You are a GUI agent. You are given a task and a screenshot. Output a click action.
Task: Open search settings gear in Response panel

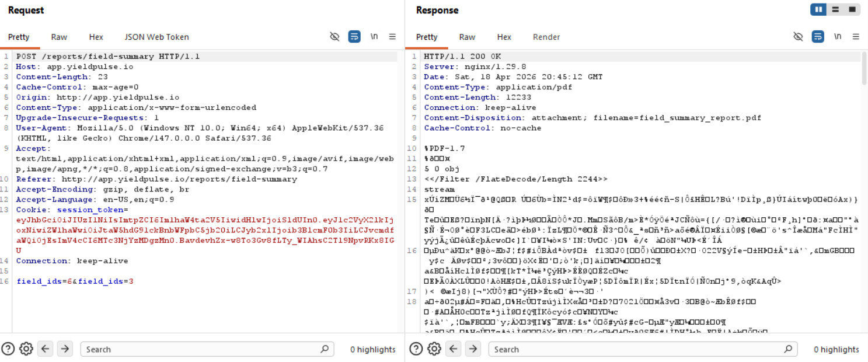click(x=434, y=349)
